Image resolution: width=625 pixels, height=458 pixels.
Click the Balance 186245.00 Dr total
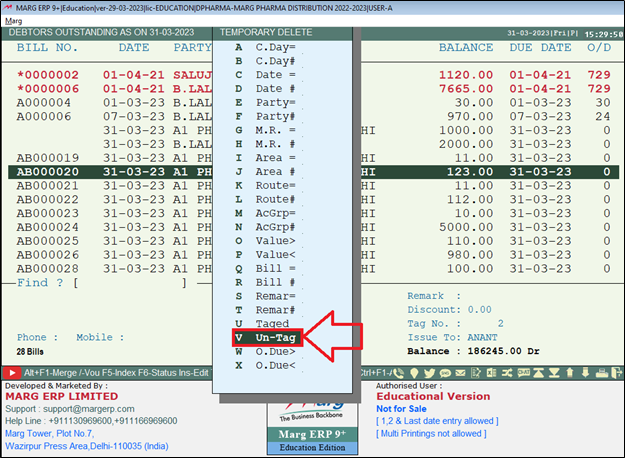[x=473, y=351]
